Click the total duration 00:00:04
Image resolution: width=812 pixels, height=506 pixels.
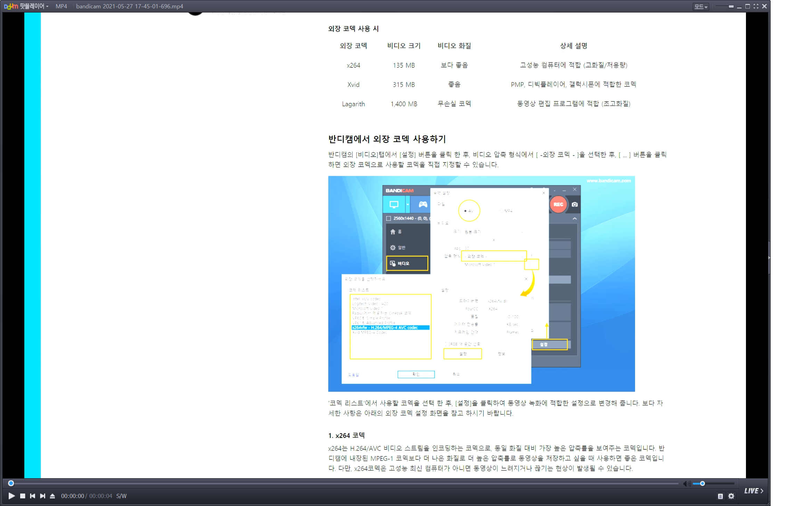[101, 496]
